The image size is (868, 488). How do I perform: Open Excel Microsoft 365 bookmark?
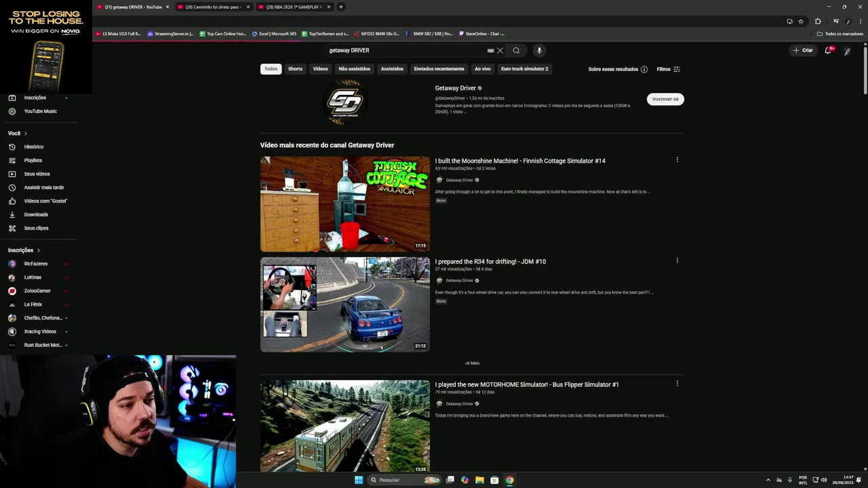[274, 33]
